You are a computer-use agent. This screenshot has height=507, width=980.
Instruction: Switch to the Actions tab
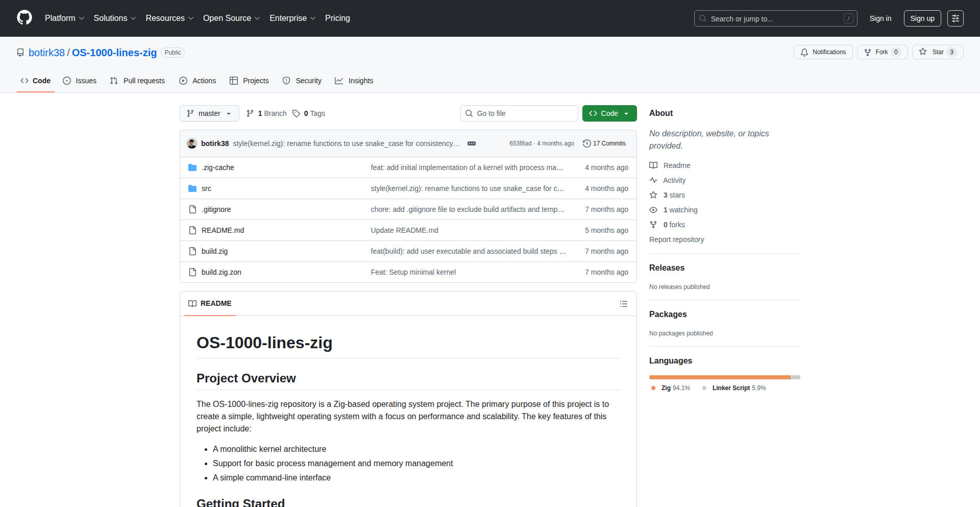click(198, 81)
